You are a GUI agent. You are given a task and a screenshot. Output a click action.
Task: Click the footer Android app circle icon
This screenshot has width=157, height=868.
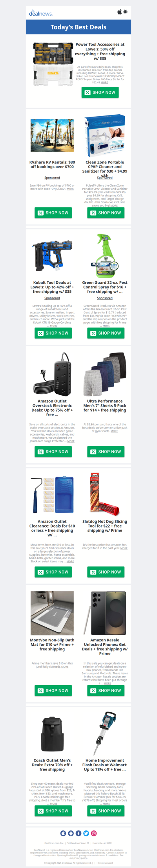click(71, 833)
